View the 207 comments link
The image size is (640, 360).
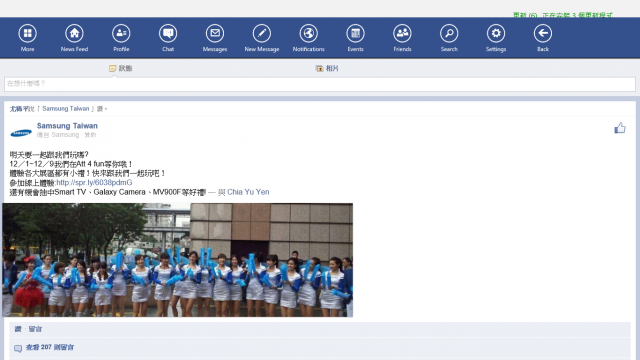(50, 347)
